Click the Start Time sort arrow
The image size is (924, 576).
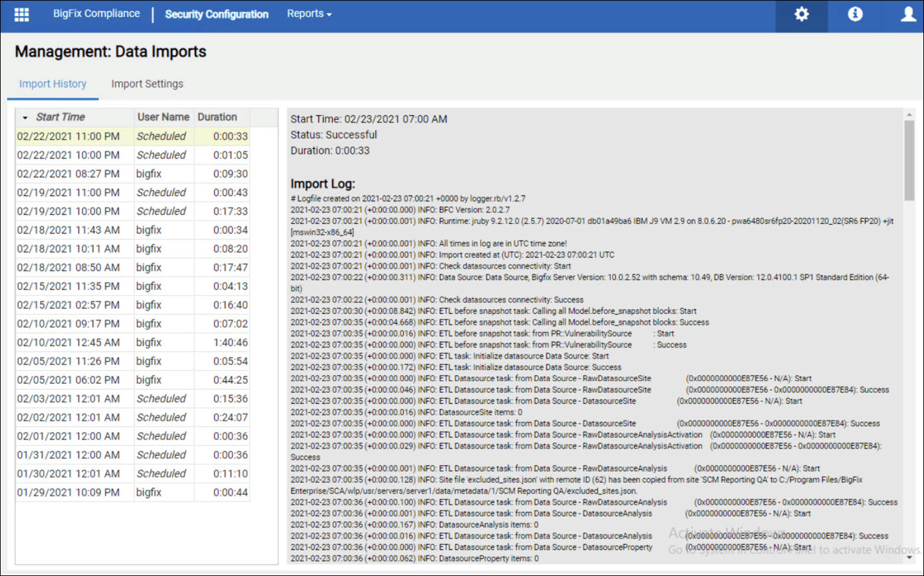pyautogui.click(x=25, y=118)
